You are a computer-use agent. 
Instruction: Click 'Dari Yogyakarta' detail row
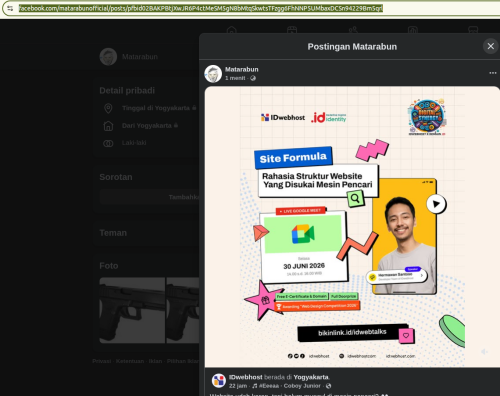tap(147, 126)
